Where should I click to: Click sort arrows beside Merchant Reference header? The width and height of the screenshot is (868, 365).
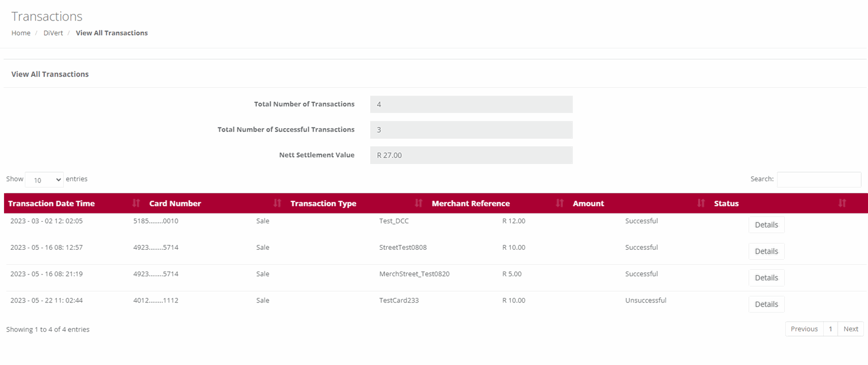pos(560,203)
